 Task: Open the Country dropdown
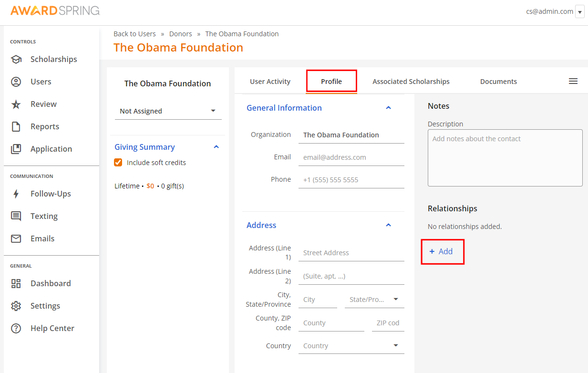396,345
